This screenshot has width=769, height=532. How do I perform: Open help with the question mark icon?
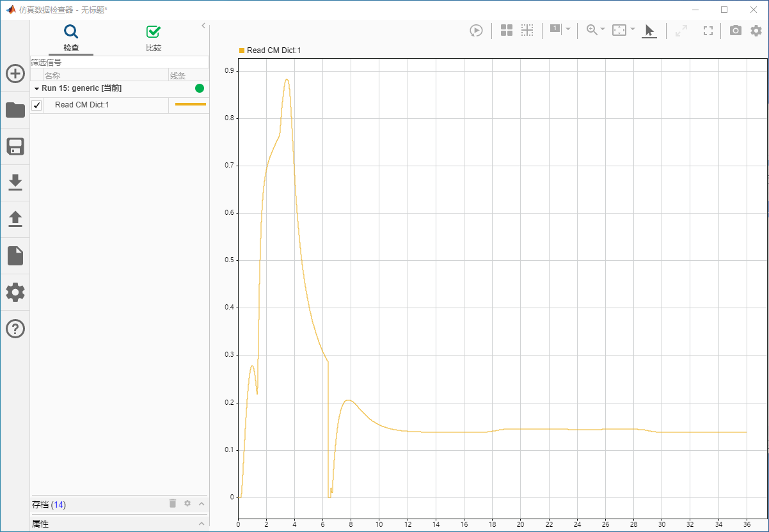tap(15, 329)
